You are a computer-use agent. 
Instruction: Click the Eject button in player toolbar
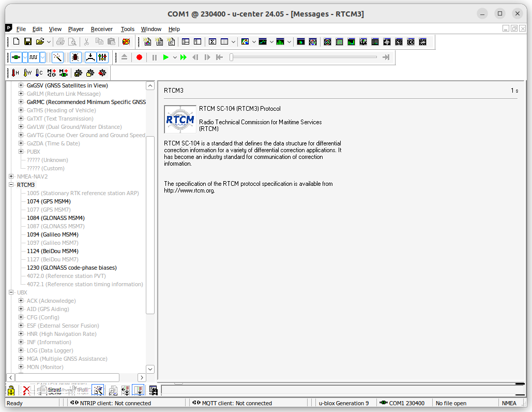125,57
